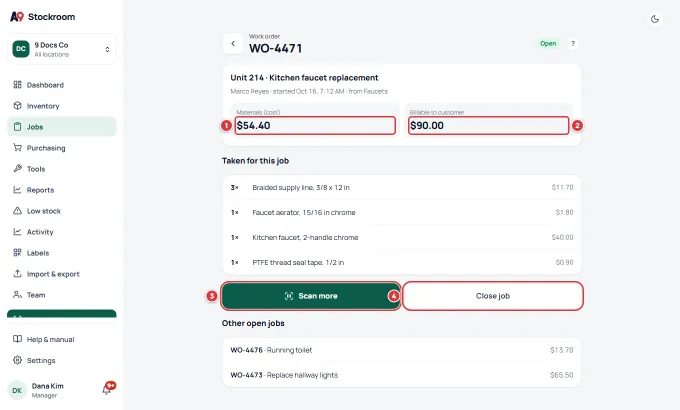Click the Import & export upload icon

17,274
